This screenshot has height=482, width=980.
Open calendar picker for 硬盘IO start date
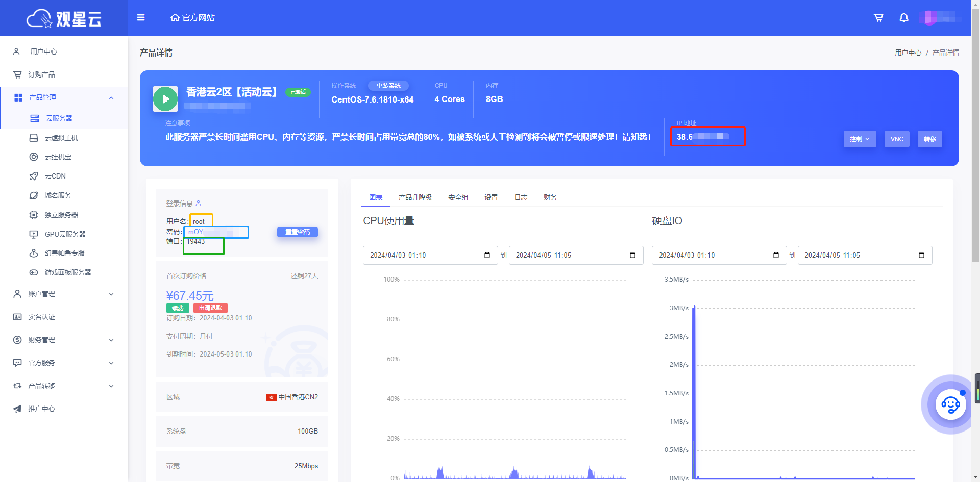coord(776,255)
